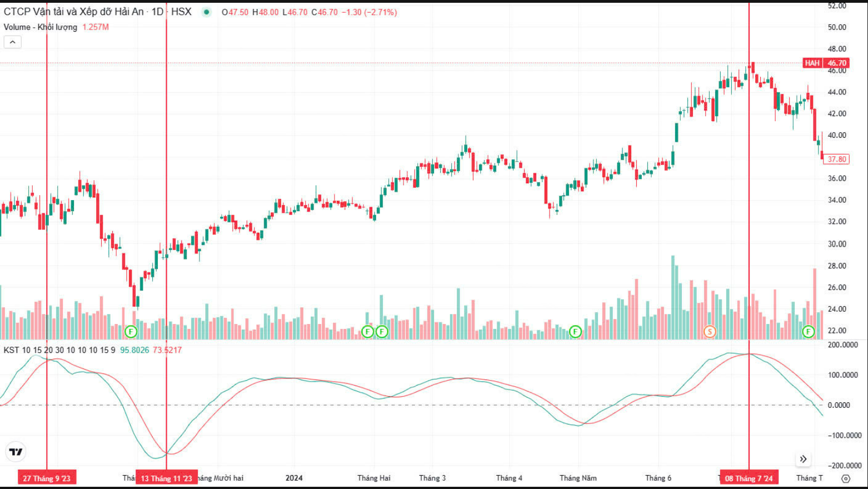Click the symbol title CTCP Vận tải và Xếp dỡ Hải An
This screenshot has width=868, height=489.
pos(74,12)
